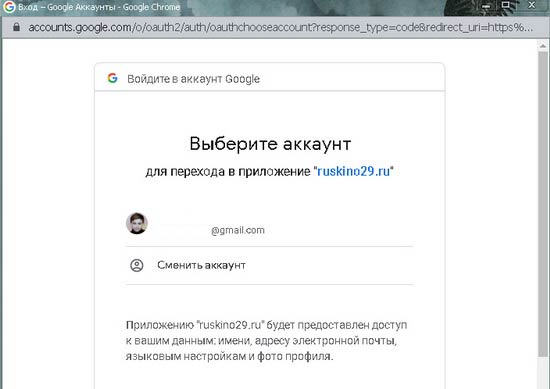
Task: Click the text 'Приложению "ruskino29.ru" будет предоставлен доступ'
Action: (x=266, y=325)
